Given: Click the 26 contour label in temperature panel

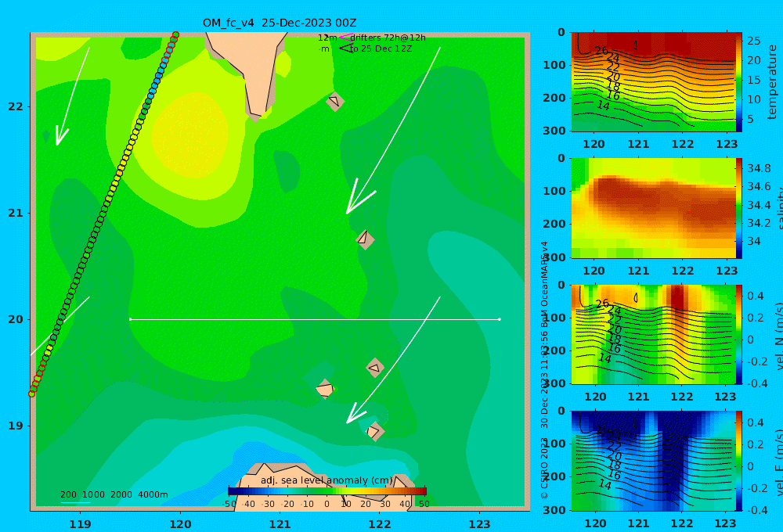Looking at the screenshot, I should pos(601,50).
